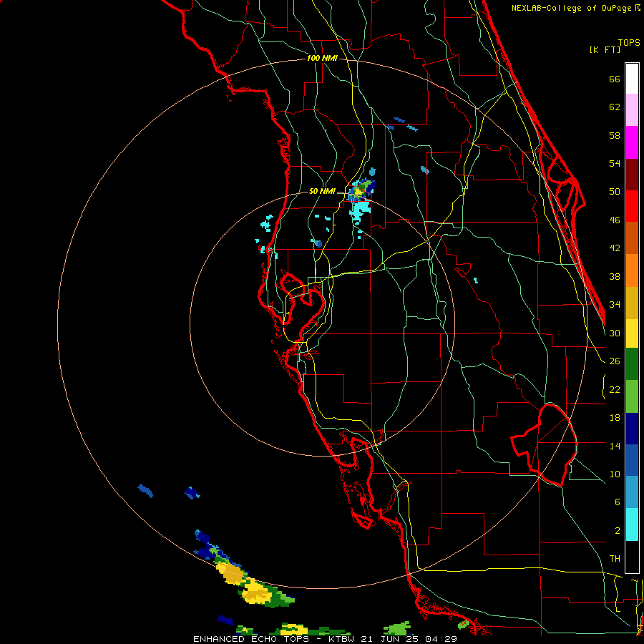Click the '18' legend value
644x644 pixels.
[615, 418]
